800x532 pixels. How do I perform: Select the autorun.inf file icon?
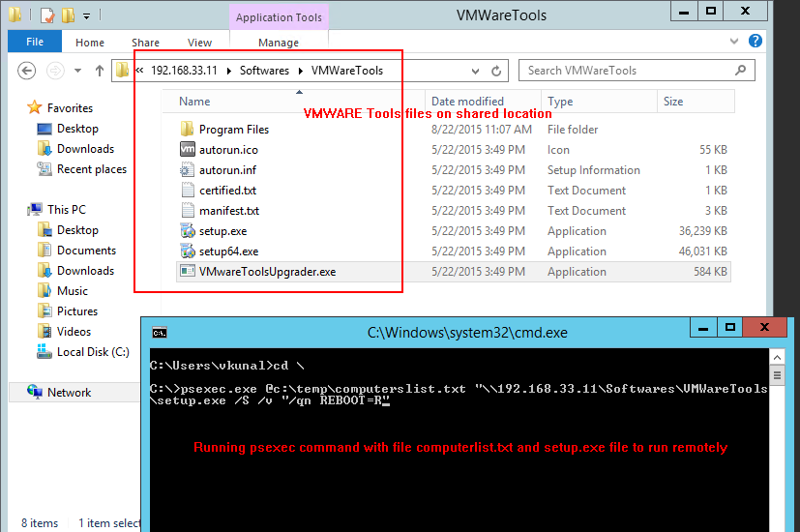pyautogui.click(x=188, y=169)
